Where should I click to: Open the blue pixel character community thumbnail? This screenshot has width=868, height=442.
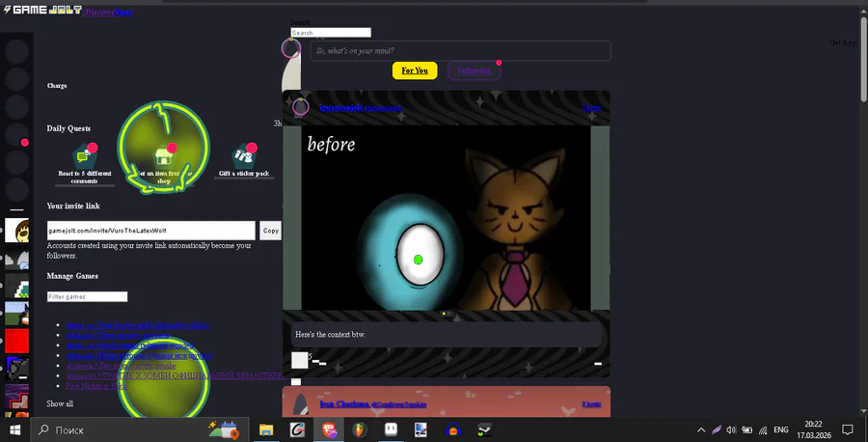pyautogui.click(x=16, y=369)
